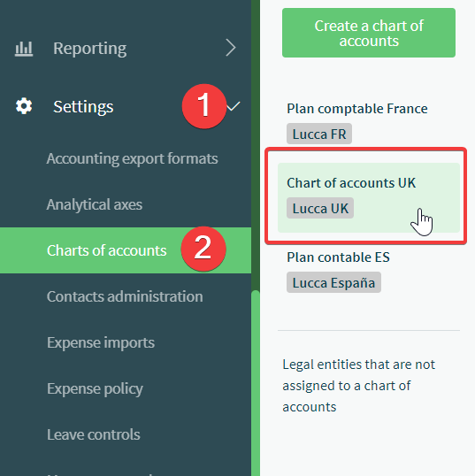Image resolution: width=475 pixels, height=476 pixels.
Task: Click the Lucca España entity tag
Action: (x=333, y=282)
